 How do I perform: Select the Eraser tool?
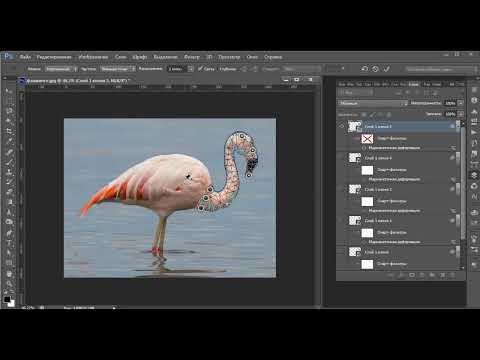[x=9, y=192]
